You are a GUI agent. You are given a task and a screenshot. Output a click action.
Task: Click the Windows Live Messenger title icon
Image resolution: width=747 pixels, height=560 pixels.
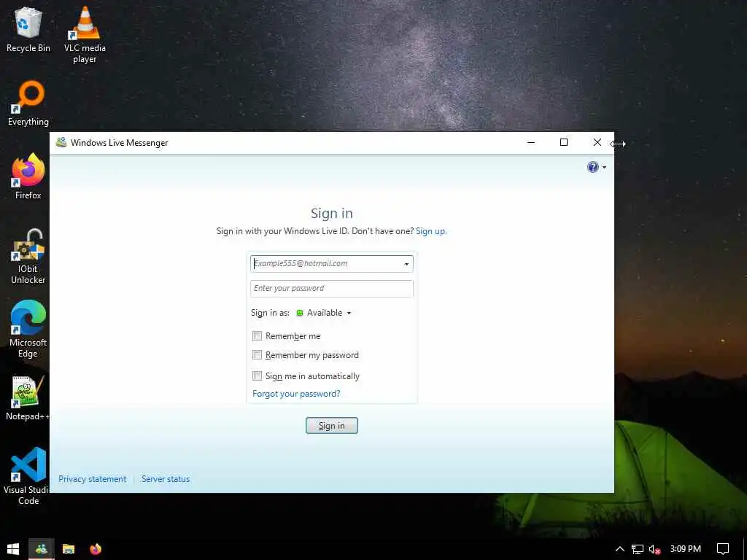[61, 142]
